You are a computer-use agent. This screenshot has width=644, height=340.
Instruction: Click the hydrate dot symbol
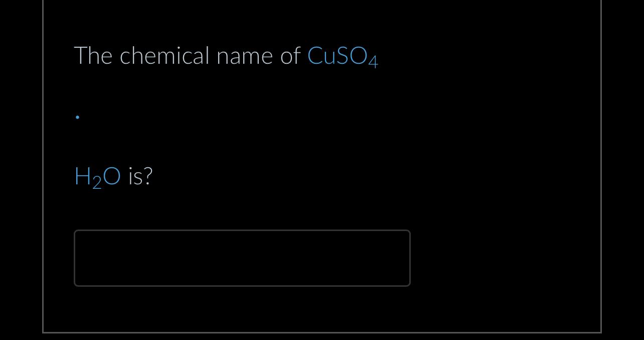click(77, 117)
